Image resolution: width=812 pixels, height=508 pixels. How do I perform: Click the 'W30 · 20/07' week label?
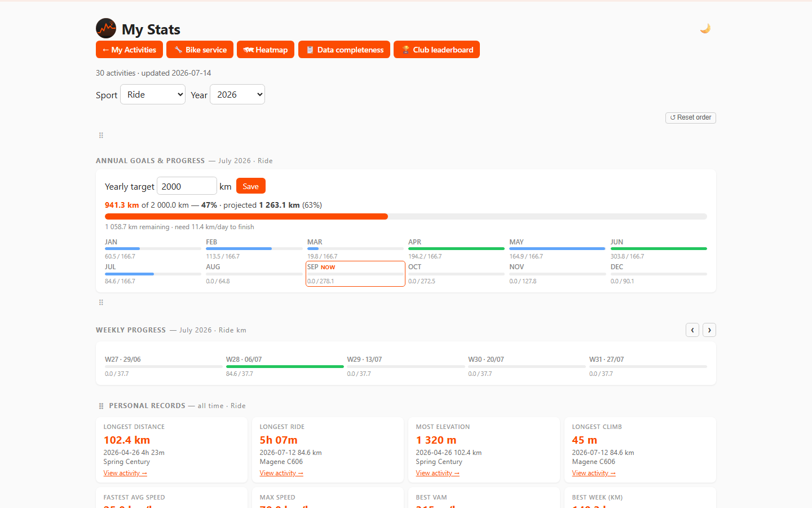pos(486,360)
